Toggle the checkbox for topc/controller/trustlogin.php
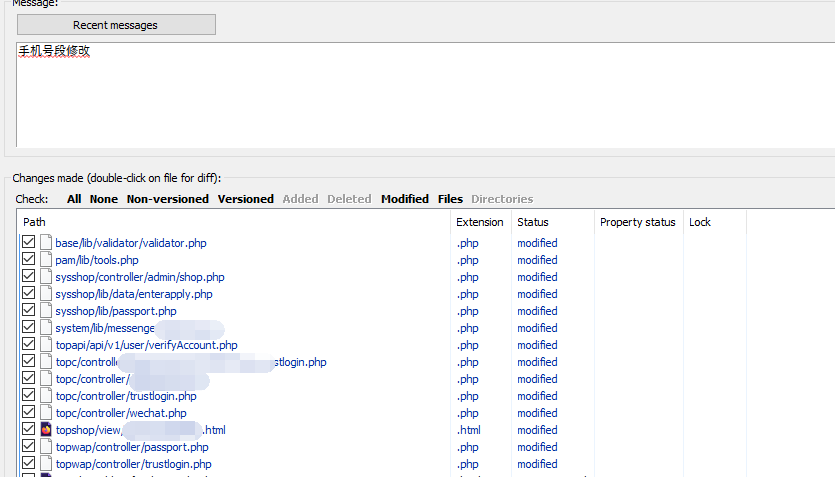 point(29,395)
